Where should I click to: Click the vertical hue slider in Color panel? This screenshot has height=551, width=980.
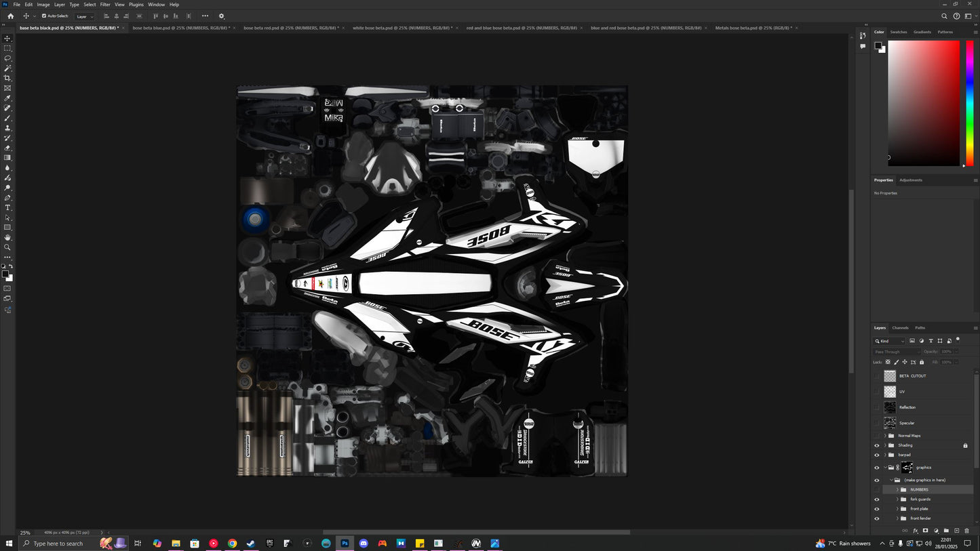pos(969,103)
